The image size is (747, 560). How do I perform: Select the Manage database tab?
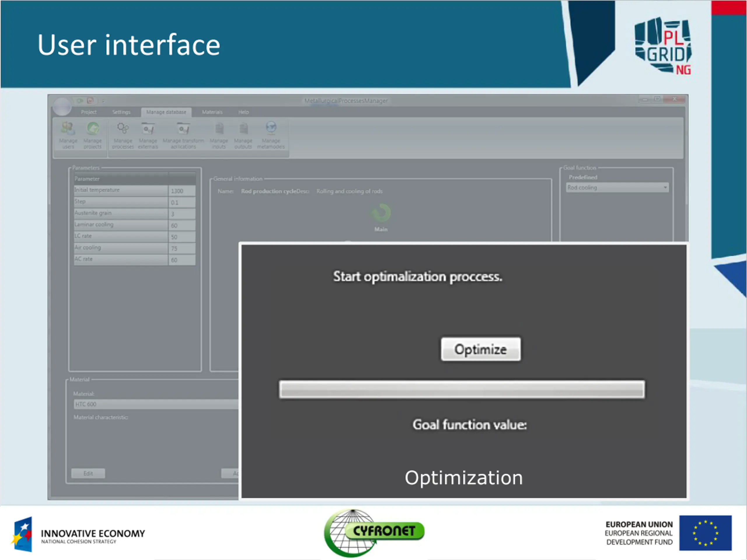[x=166, y=112]
